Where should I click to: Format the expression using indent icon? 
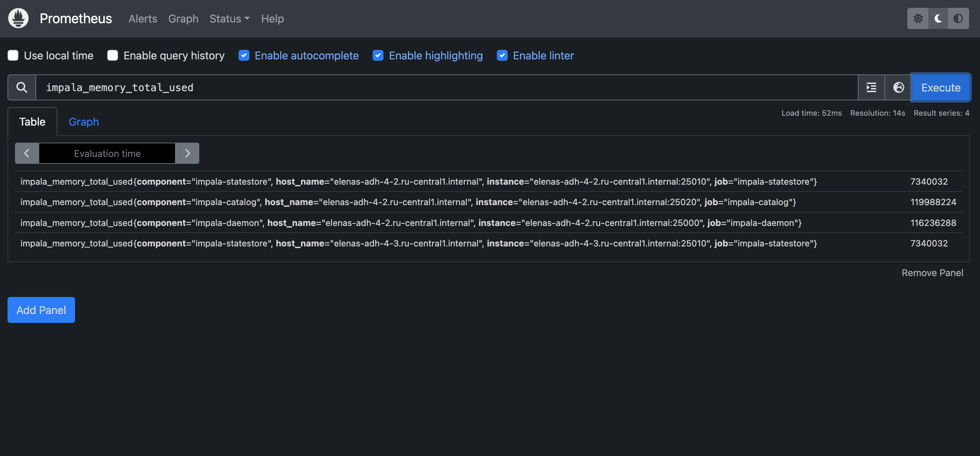point(871,87)
